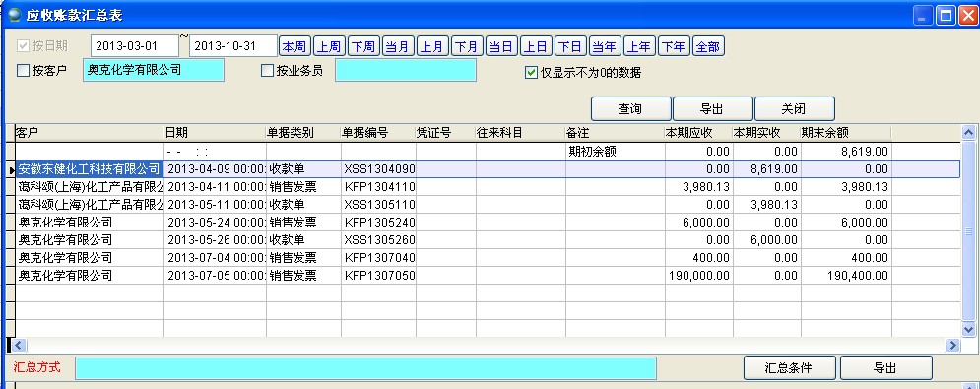Toggle the 按日期 checkbox

click(x=23, y=46)
